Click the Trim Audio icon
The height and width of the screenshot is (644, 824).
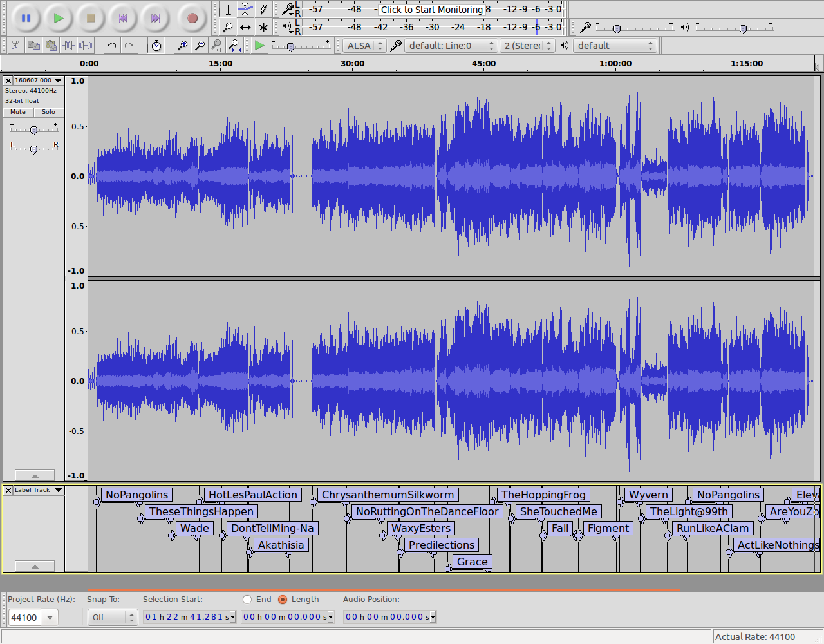tap(68, 45)
